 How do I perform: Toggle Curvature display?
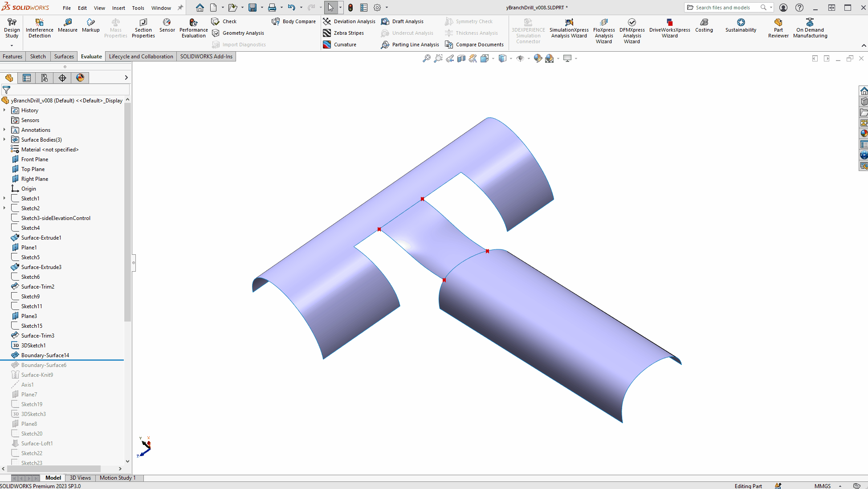click(x=340, y=45)
